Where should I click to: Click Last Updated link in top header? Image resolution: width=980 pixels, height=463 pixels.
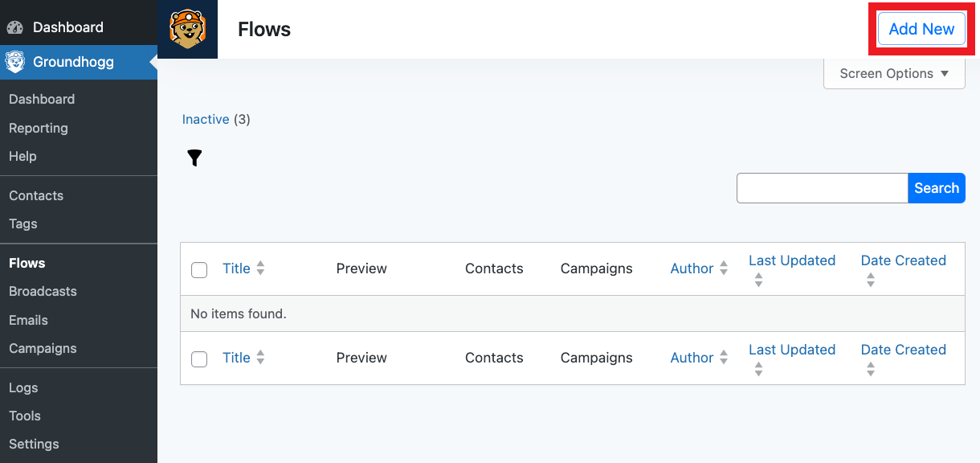click(x=792, y=260)
